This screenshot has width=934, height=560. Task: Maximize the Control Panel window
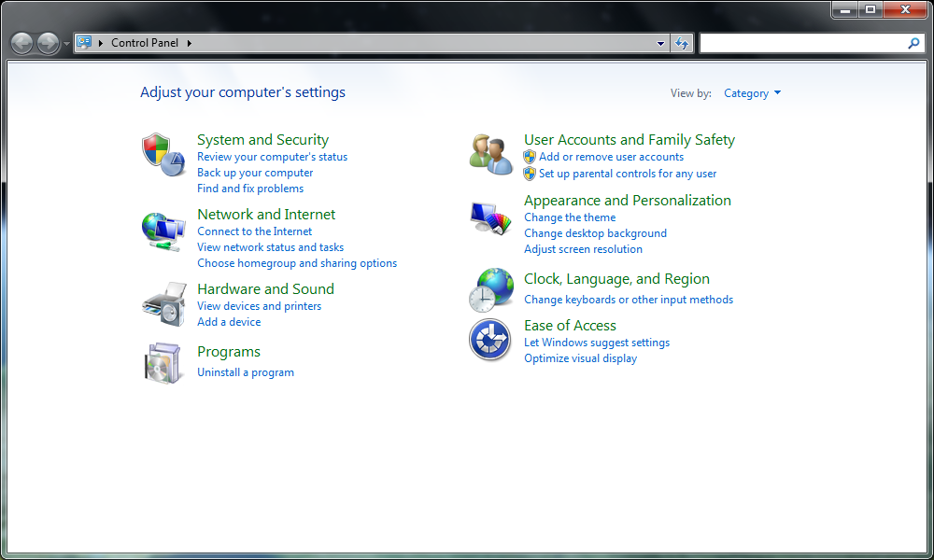click(x=870, y=9)
